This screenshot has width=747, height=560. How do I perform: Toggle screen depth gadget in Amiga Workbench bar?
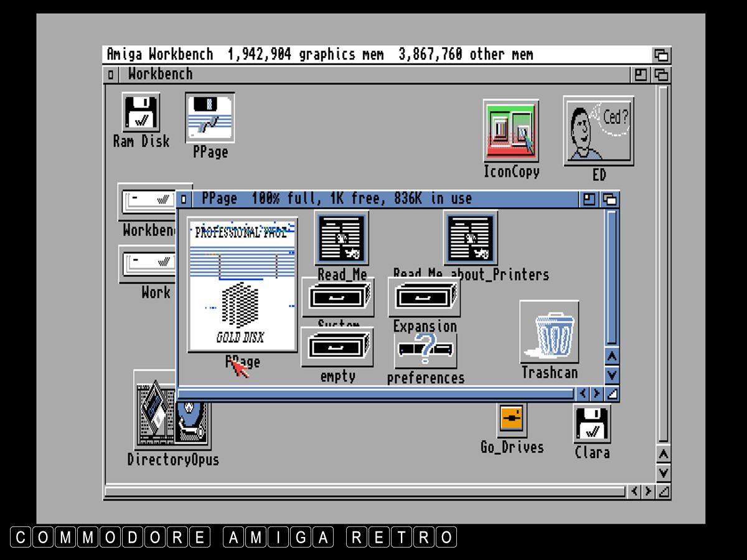pyautogui.click(x=661, y=55)
